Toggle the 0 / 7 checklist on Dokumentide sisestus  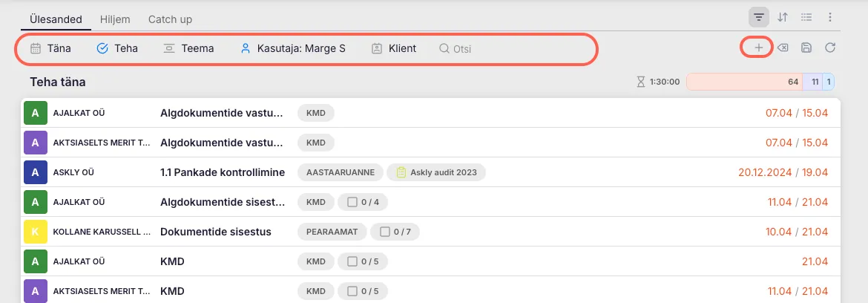tap(395, 232)
